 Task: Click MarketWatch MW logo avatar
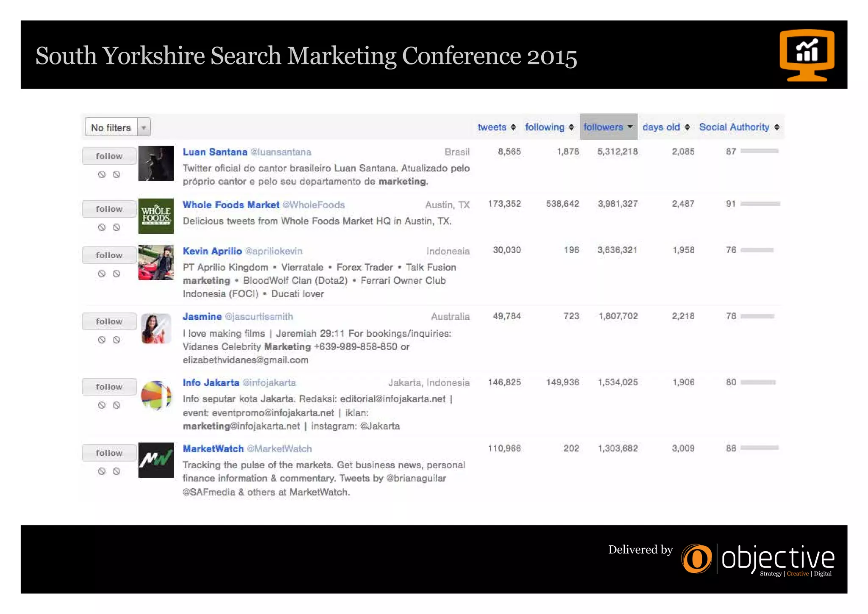tap(156, 460)
